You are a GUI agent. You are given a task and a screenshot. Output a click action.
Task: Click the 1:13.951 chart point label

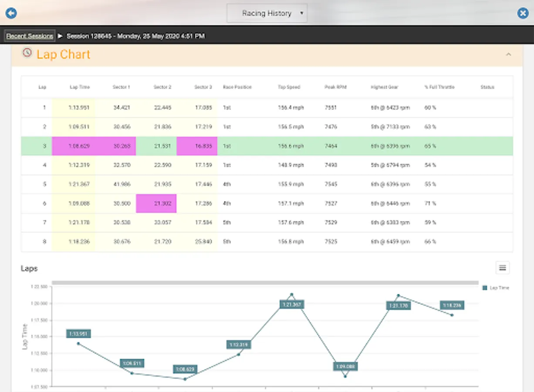78,334
